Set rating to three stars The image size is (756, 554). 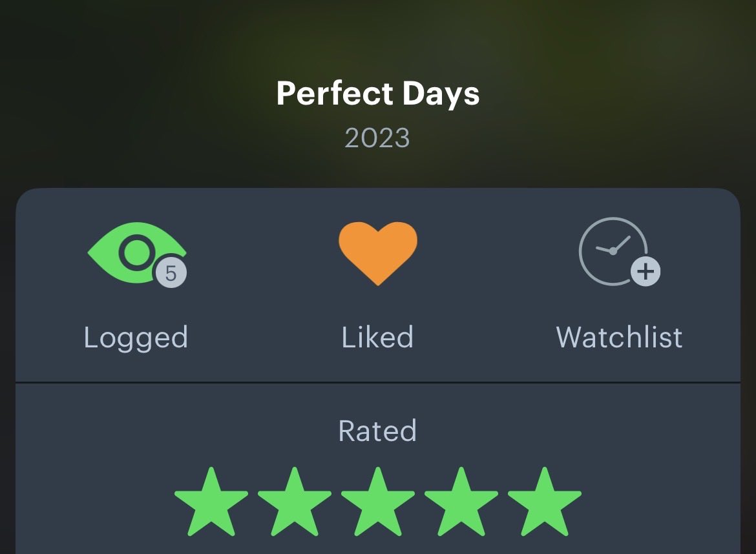378,502
